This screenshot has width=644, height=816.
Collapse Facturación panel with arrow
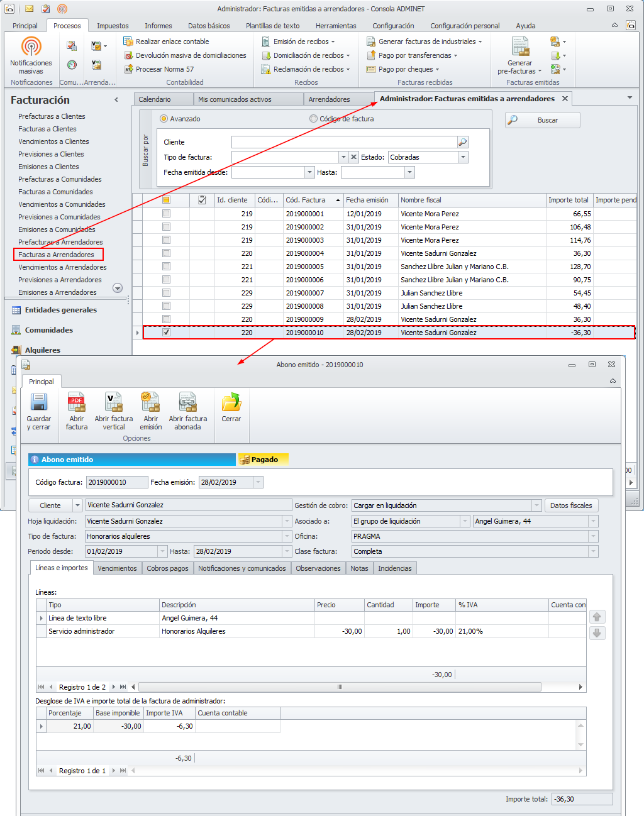pyautogui.click(x=116, y=100)
